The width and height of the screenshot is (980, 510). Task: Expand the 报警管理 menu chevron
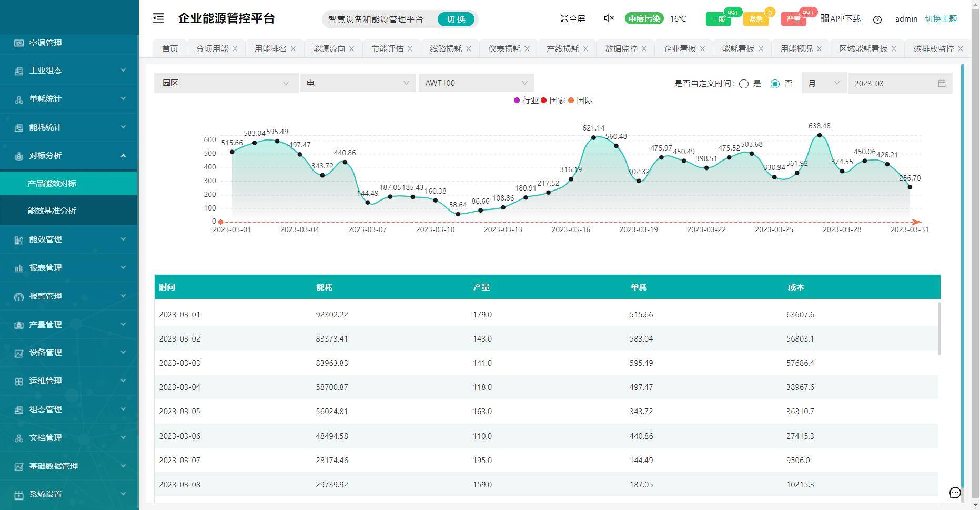pos(123,296)
